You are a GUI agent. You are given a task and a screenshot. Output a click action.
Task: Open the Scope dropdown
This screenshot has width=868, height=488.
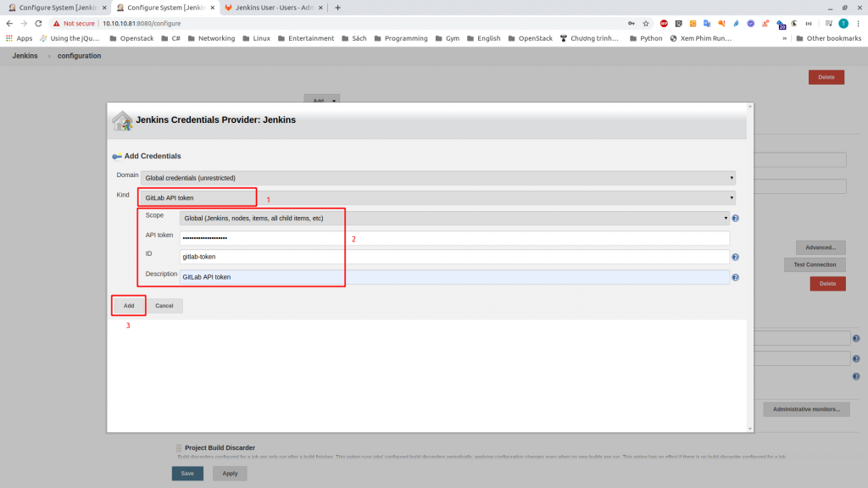(454, 218)
